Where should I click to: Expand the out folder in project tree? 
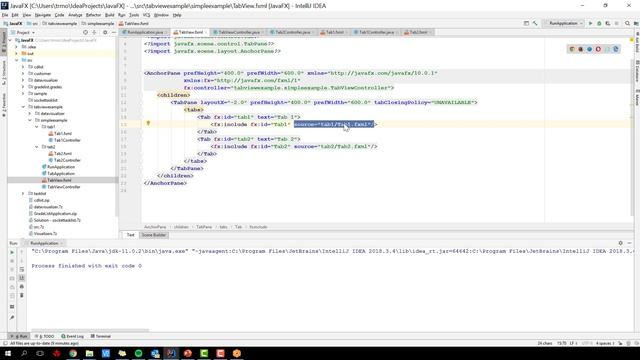point(17,53)
